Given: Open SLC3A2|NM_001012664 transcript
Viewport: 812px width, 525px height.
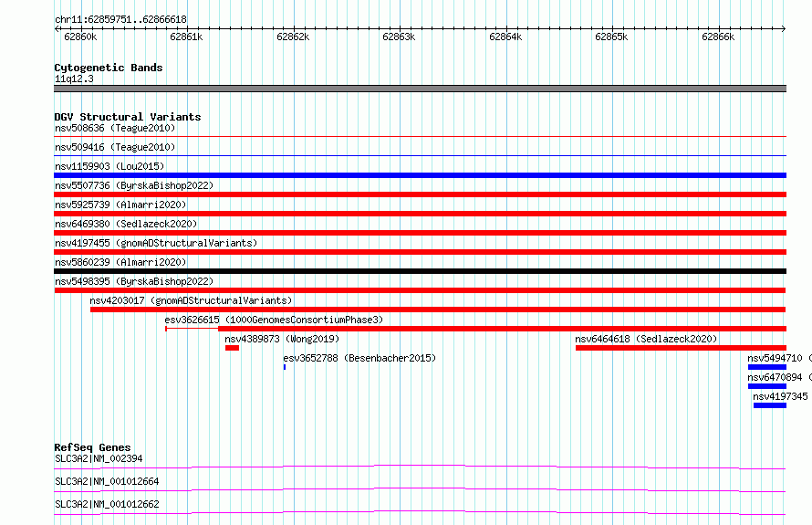Looking at the screenshot, I should click(107, 481).
